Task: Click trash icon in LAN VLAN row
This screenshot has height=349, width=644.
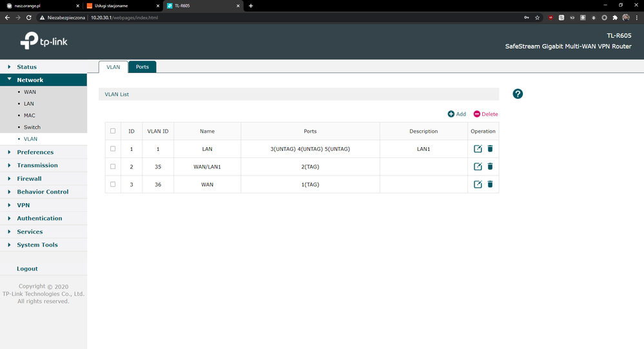Action: (x=490, y=148)
